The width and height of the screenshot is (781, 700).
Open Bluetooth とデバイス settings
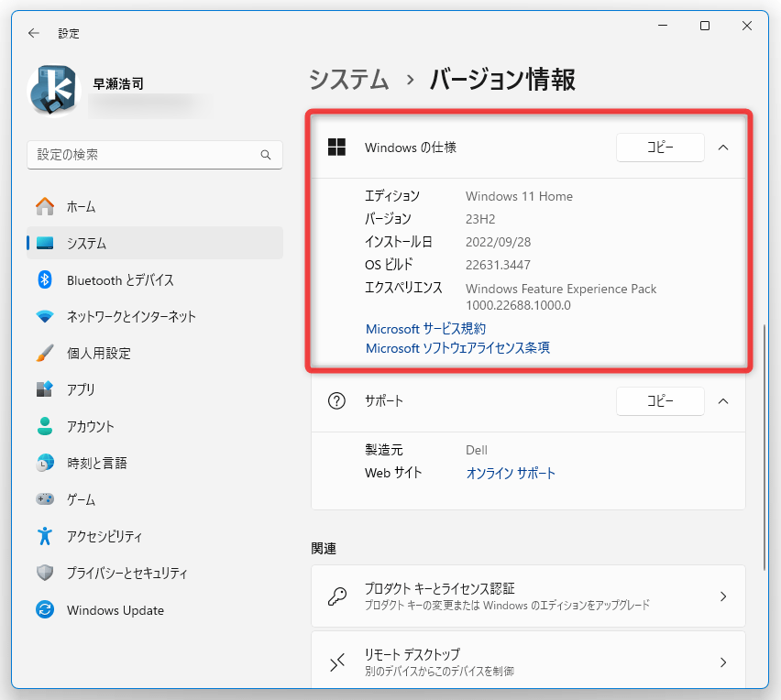pos(155,279)
